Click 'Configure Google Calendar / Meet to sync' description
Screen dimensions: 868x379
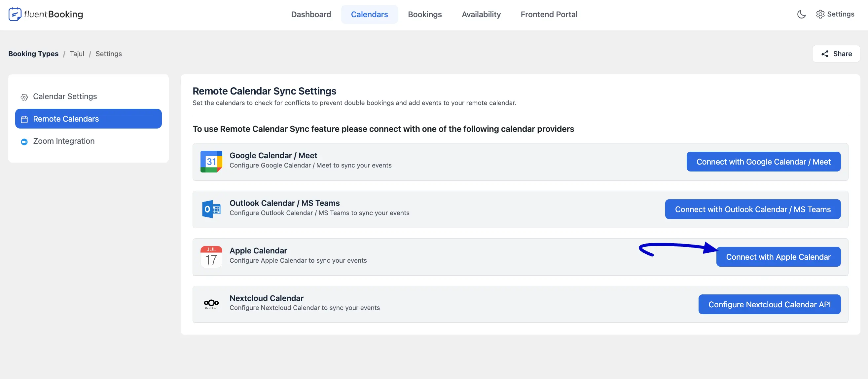310,165
